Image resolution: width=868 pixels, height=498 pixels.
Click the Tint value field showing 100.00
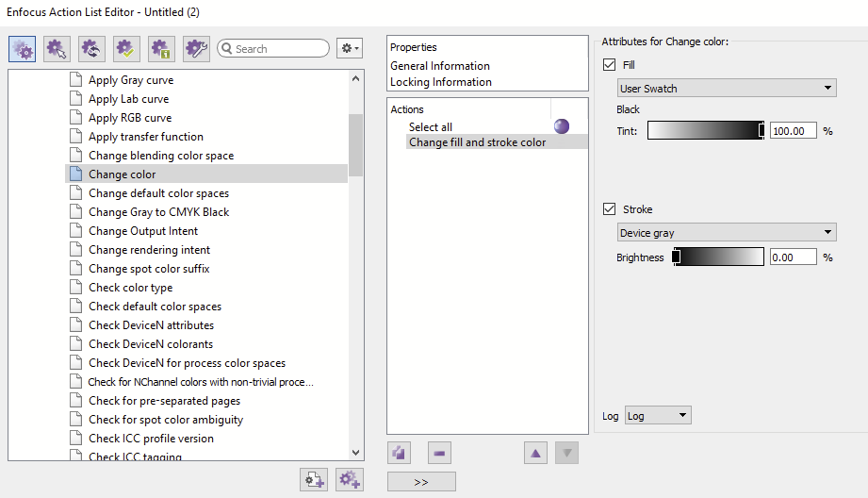tap(793, 131)
